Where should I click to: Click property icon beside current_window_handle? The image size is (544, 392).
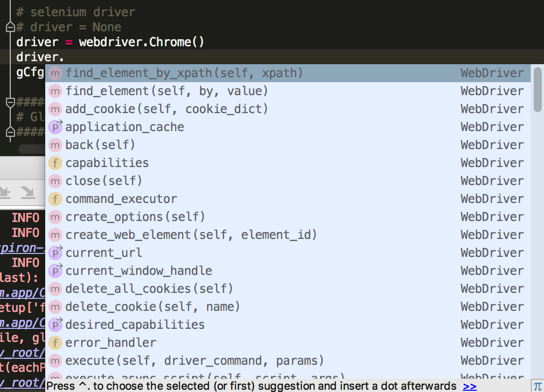tap(55, 271)
